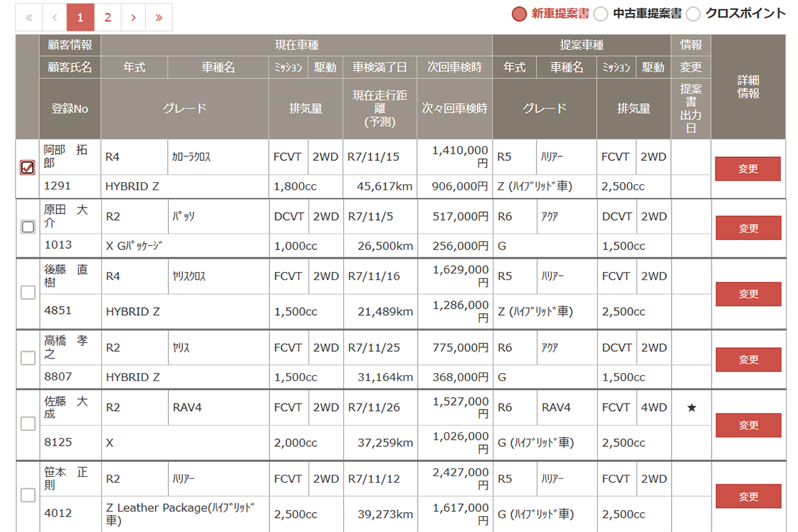Go to first page with double-left arrow
This screenshot has width=798, height=532.
coord(29,17)
